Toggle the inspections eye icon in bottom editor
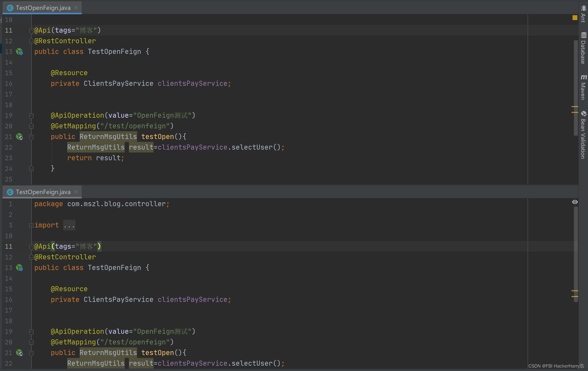This screenshot has width=588, height=371. click(x=575, y=202)
